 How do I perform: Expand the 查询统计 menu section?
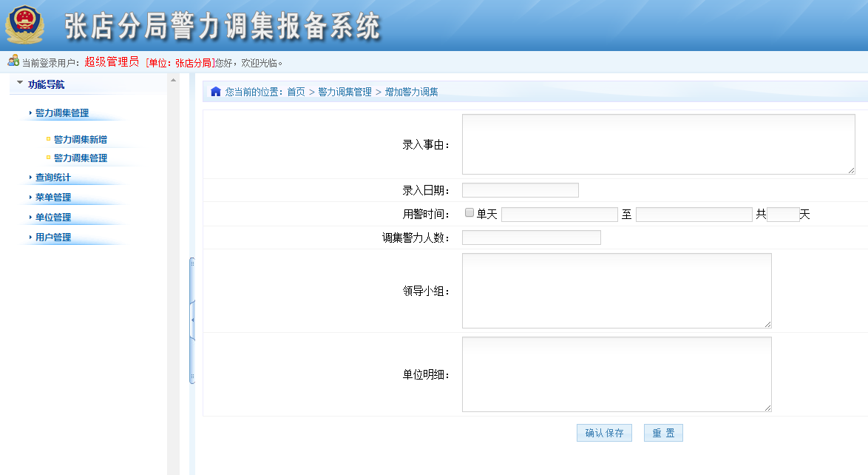(x=53, y=178)
